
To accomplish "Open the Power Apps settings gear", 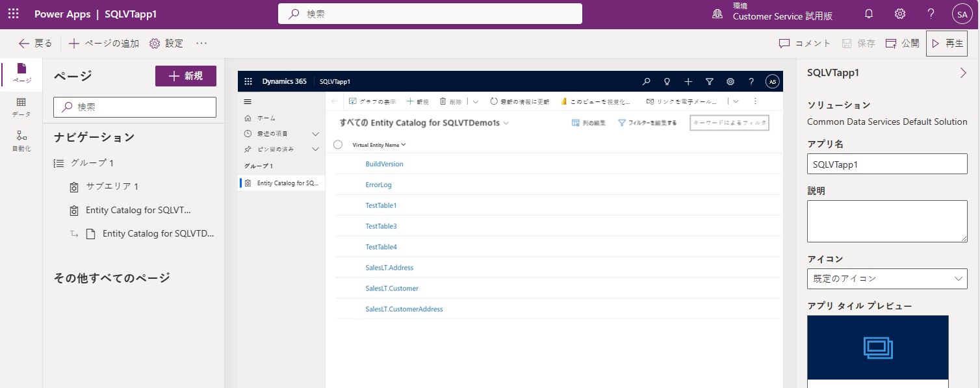I will point(900,14).
